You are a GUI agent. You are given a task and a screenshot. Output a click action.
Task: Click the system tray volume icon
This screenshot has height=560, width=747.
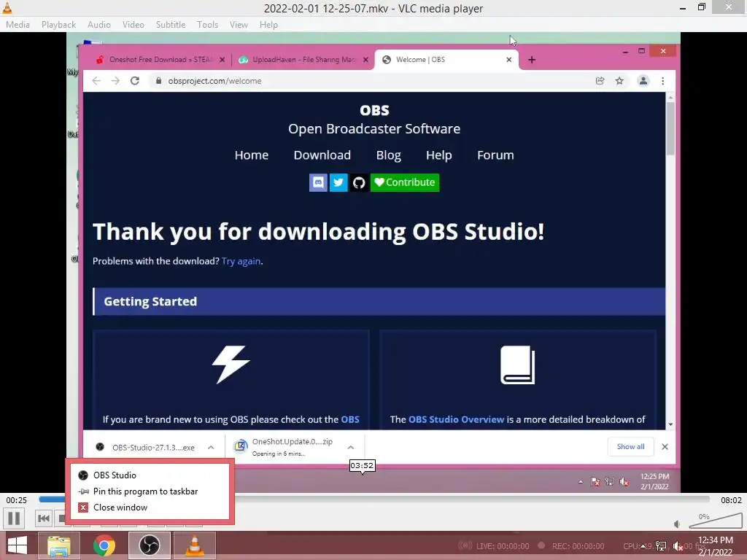(x=678, y=546)
